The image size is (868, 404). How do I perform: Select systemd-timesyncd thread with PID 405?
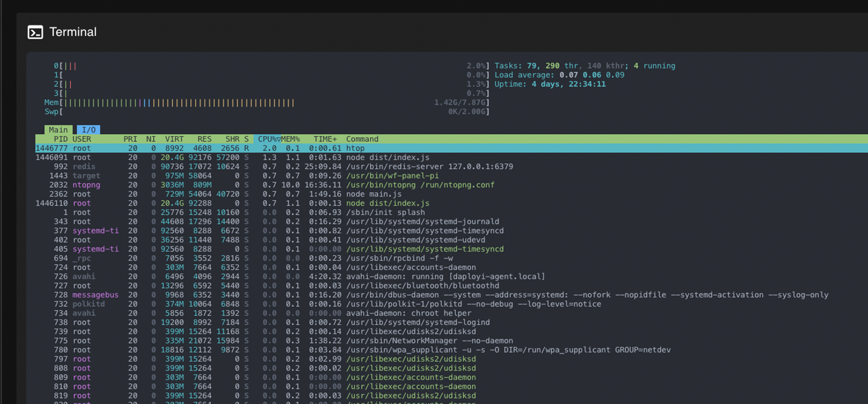pyautogui.click(x=451, y=249)
